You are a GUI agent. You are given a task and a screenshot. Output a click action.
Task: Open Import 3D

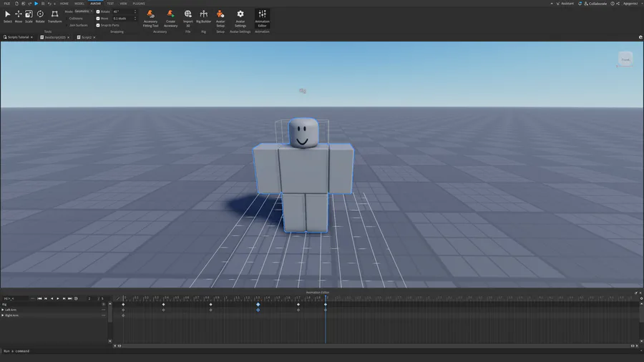(187, 19)
